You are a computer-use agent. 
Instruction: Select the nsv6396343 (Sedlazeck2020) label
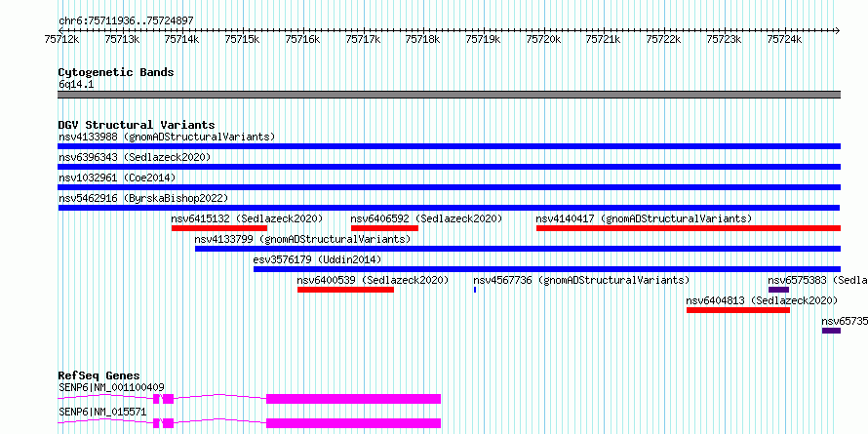[x=135, y=157]
